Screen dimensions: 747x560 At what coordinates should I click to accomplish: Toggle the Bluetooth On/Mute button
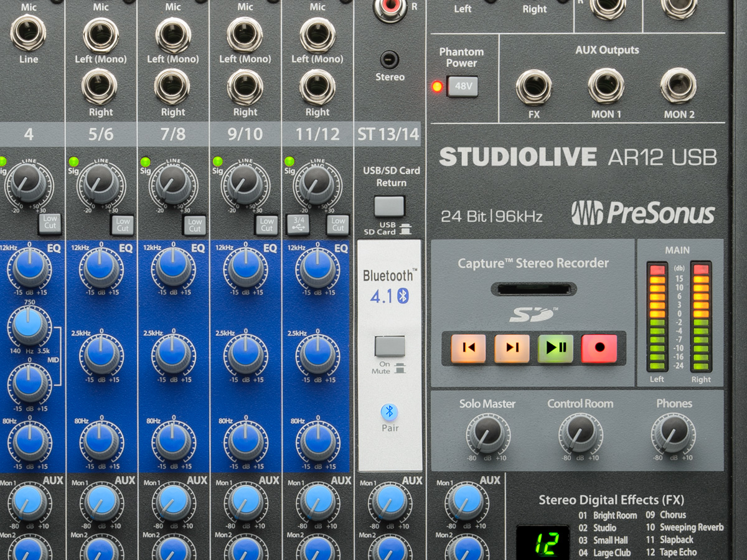pyautogui.click(x=390, y=346)
